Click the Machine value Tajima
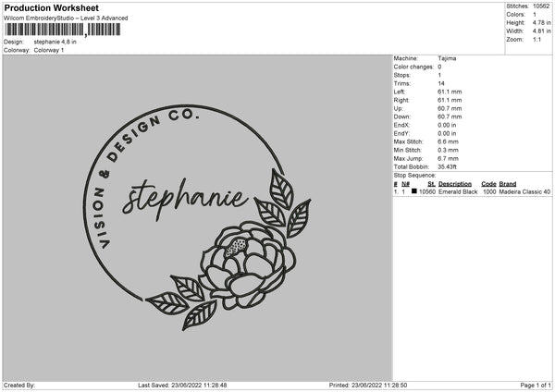 pos(447,58)
